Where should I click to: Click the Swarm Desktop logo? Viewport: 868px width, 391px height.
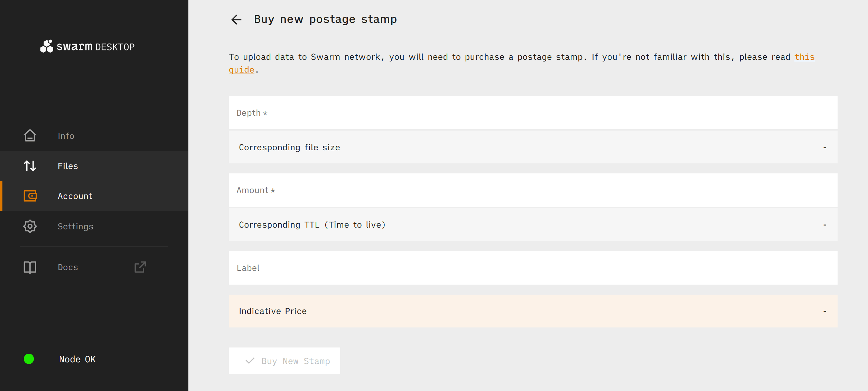point(87,46)
